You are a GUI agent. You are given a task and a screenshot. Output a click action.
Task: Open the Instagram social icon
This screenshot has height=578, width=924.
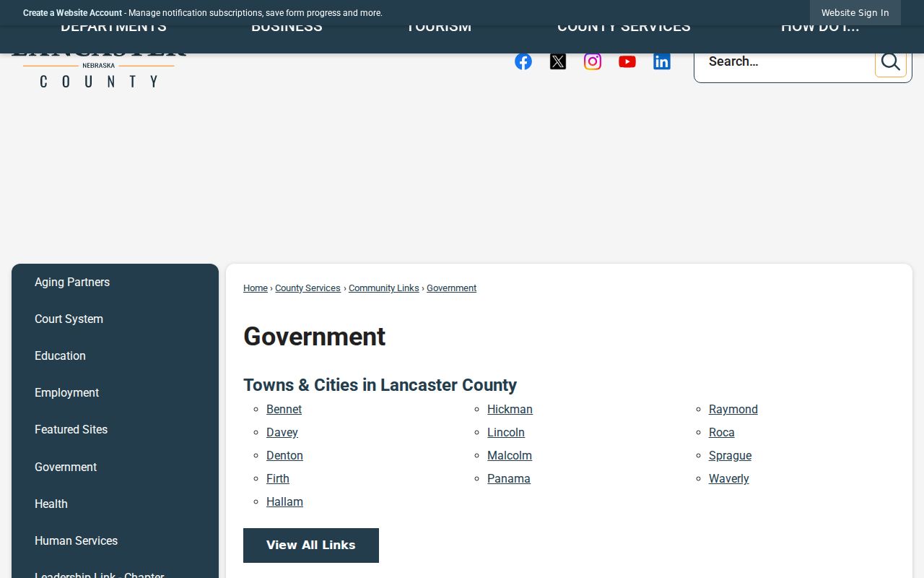(593, 61)
